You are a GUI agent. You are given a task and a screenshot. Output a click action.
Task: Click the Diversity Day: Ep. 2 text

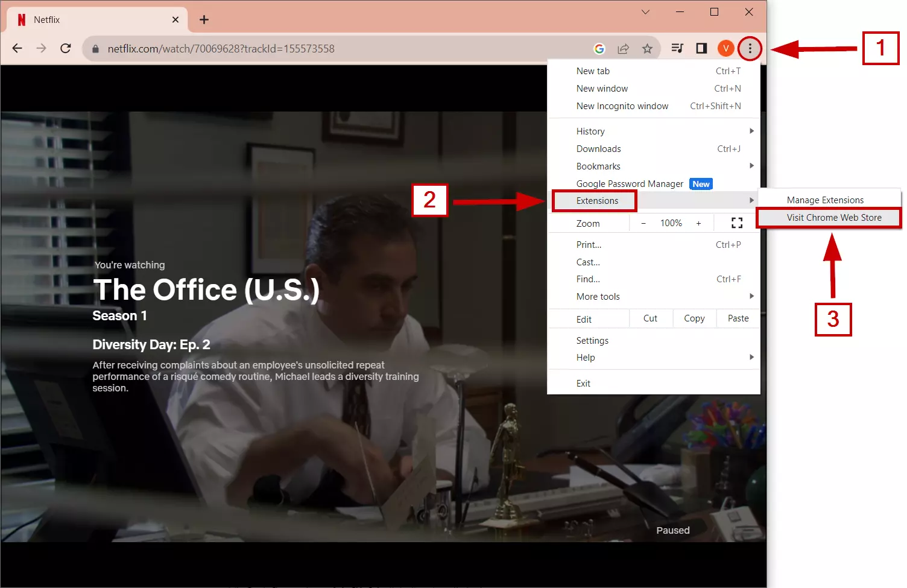coord(151,345)
